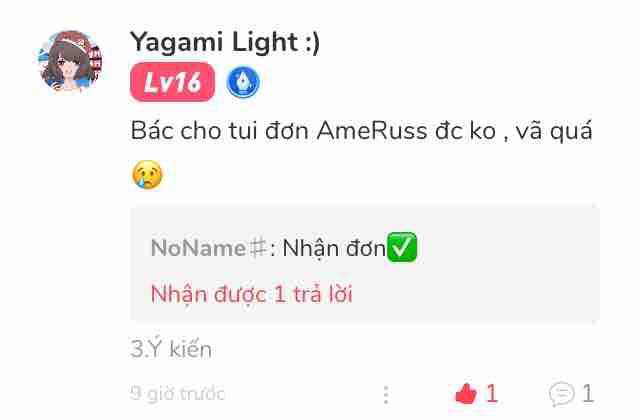This screenshot has width=640, height=420.
Task: Expand 'Nhận được 1 trả lời' replies
Action: (251, 294)
